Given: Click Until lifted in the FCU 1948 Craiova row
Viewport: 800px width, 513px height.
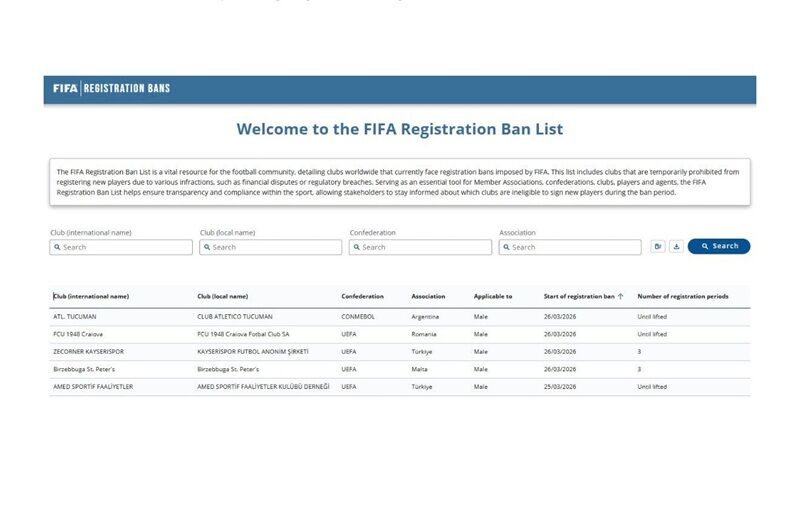Looking at the screenshot, I should tap(652, 334).
